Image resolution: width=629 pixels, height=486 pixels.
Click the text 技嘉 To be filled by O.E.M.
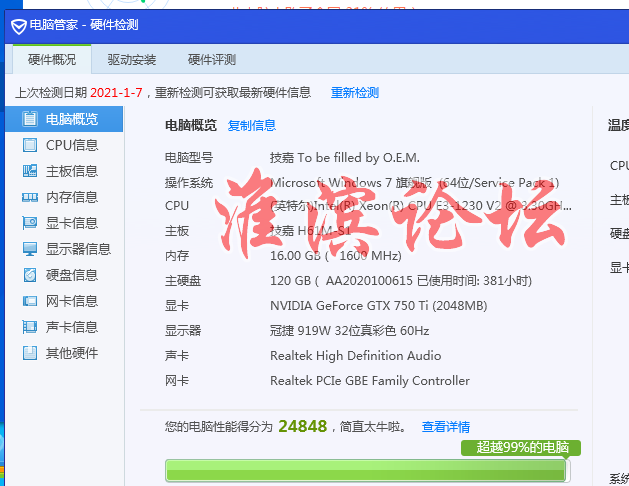(345, 158)
